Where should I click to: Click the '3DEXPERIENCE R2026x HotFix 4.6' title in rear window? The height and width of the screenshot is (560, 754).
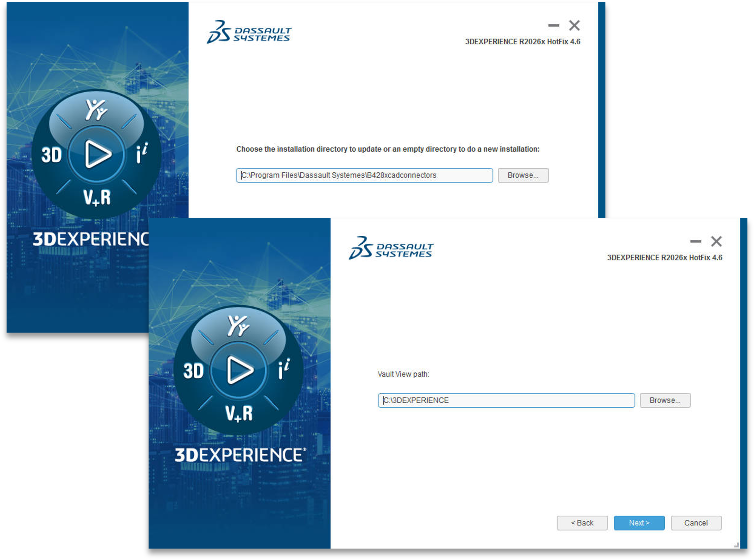[522, 42]
